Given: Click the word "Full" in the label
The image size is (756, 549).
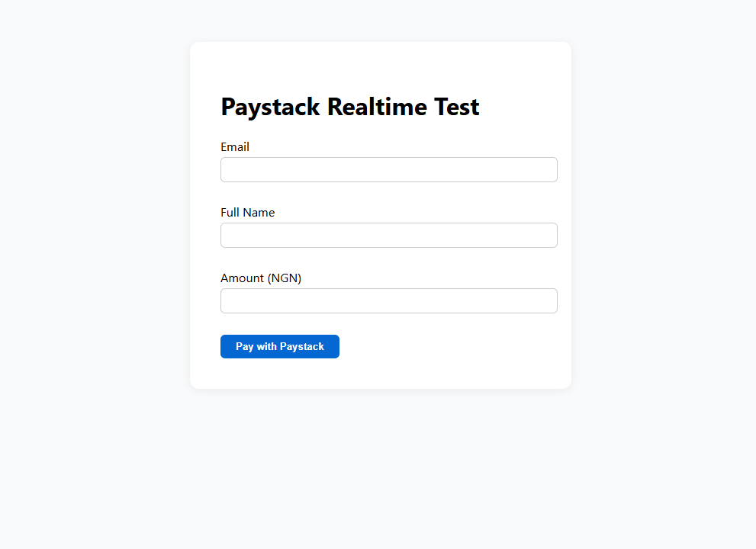Looking at the screenshot, I should [230, 213].
